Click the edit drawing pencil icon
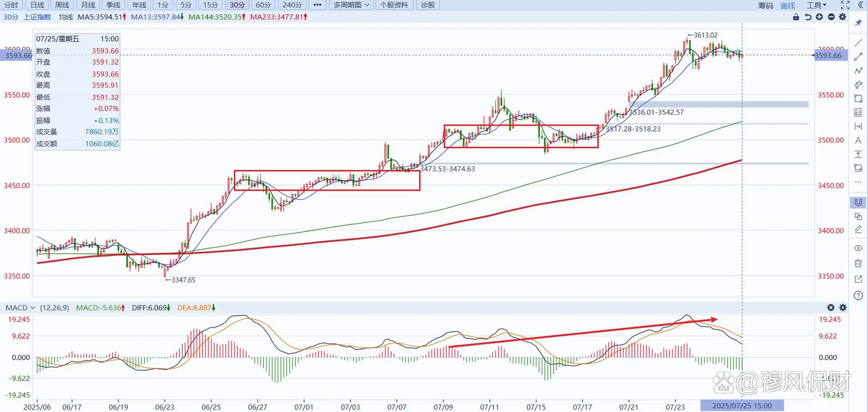The image size is (868, 412). (858, 230)
